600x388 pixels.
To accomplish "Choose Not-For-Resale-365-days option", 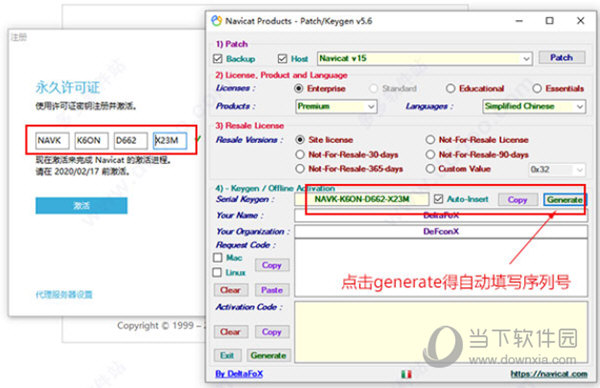I will [300, 169].
